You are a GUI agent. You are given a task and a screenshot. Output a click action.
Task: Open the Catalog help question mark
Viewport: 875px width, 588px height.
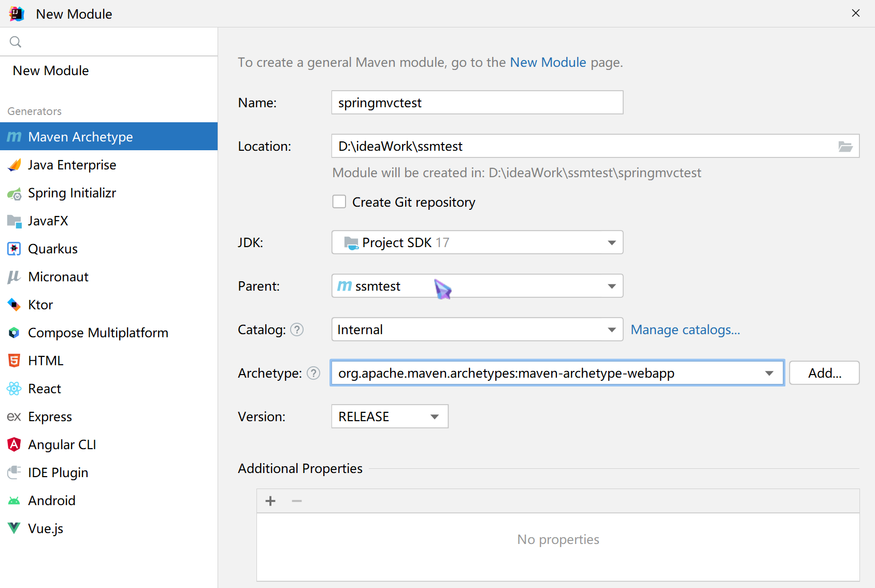[x=297, y=329]
